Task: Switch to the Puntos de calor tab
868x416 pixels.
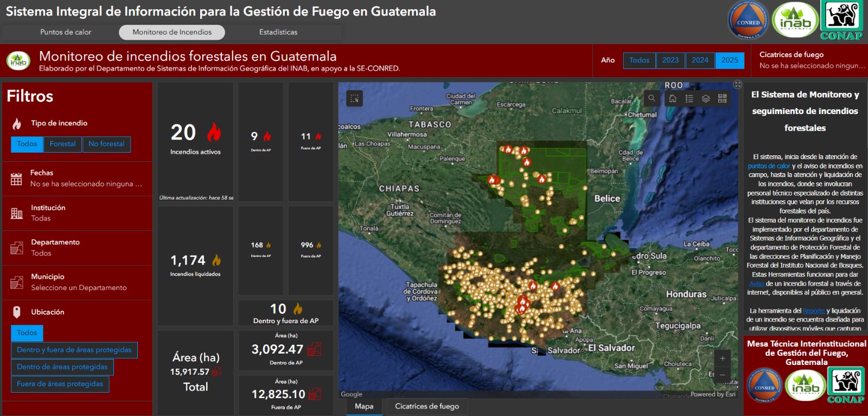Action: (x=66, y=32)
